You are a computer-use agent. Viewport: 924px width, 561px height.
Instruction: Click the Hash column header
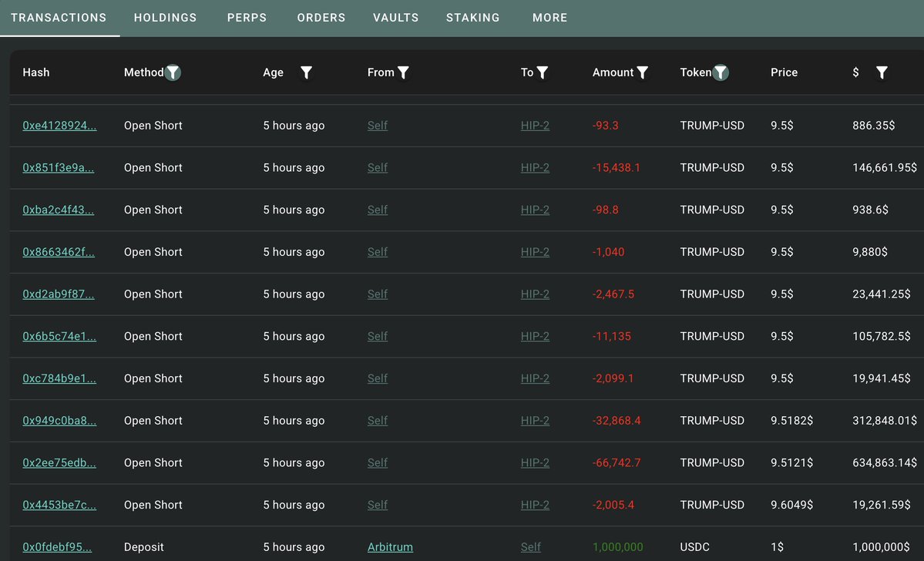click(x=36, y=72)
